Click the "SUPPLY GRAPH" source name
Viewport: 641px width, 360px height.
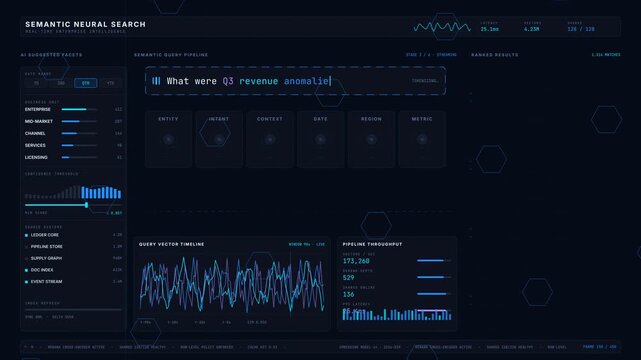point(46,259)
